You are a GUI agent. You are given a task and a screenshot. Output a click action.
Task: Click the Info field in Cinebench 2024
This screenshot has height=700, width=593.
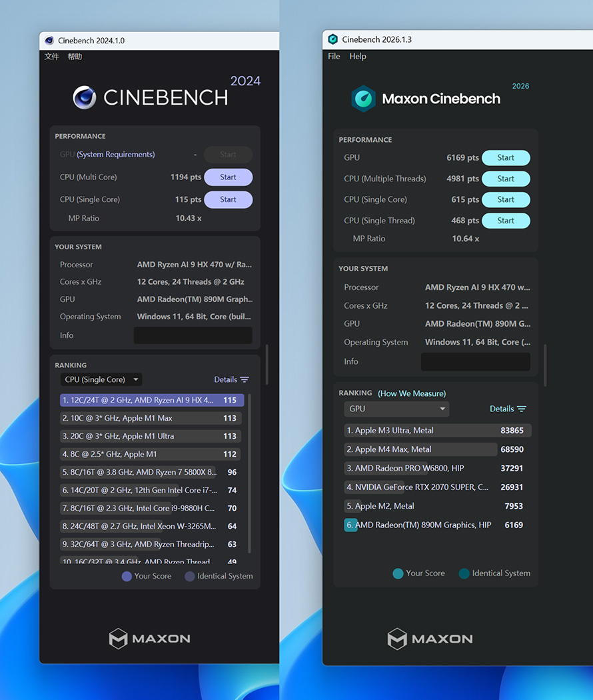click(193, 335)
